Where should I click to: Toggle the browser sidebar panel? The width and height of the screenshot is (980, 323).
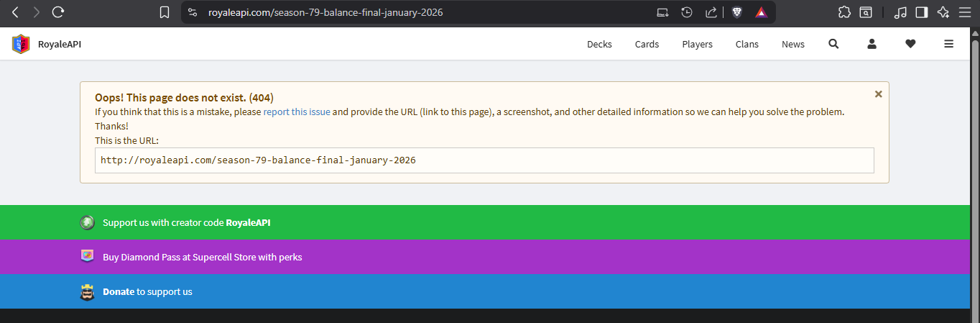tap(921, 12)
